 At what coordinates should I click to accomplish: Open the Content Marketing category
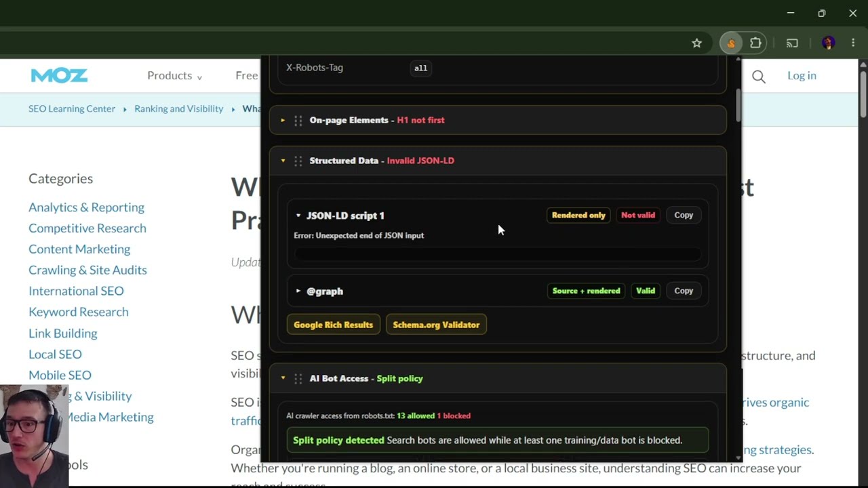tap(79, 249)
